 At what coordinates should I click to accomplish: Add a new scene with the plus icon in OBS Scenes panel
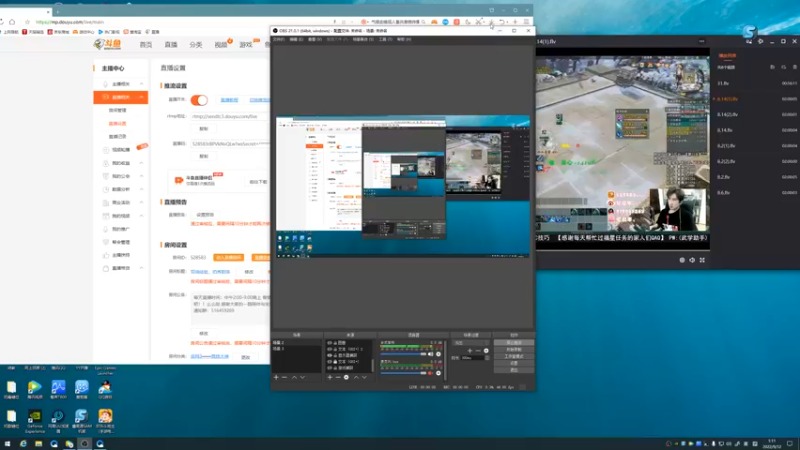point(276,377)
